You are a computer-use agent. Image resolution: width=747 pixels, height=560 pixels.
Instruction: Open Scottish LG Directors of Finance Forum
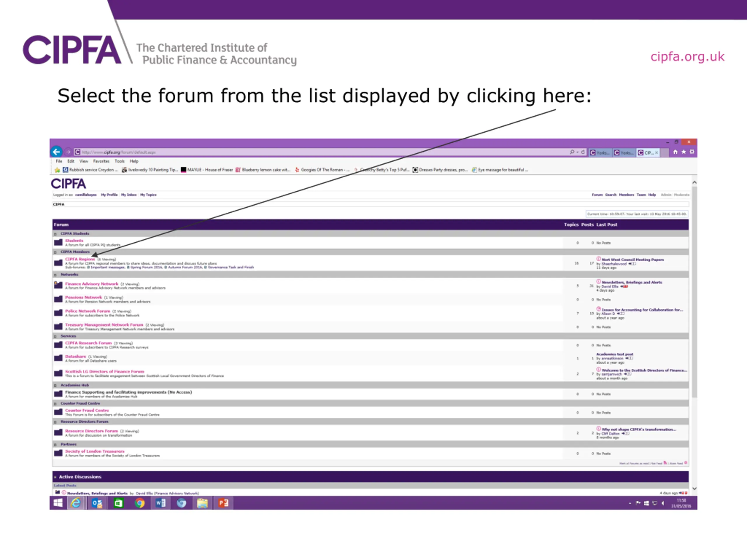[x=105, y=371]
